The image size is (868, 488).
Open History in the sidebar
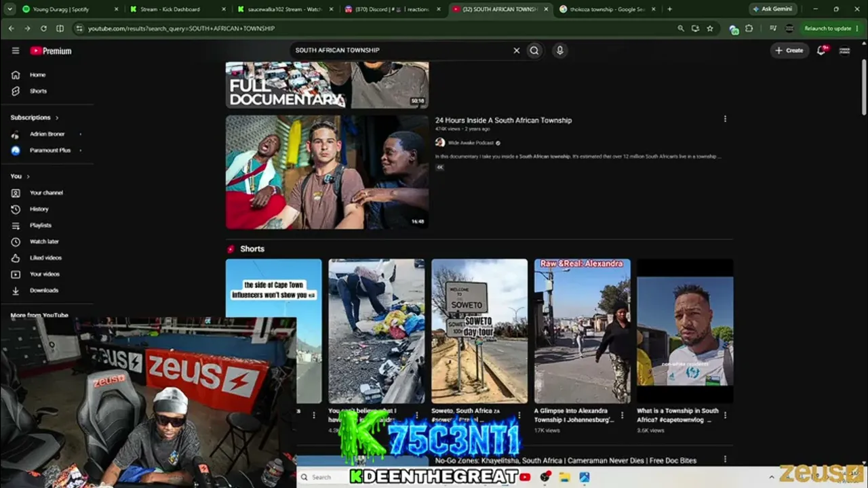tap(39, 209)
